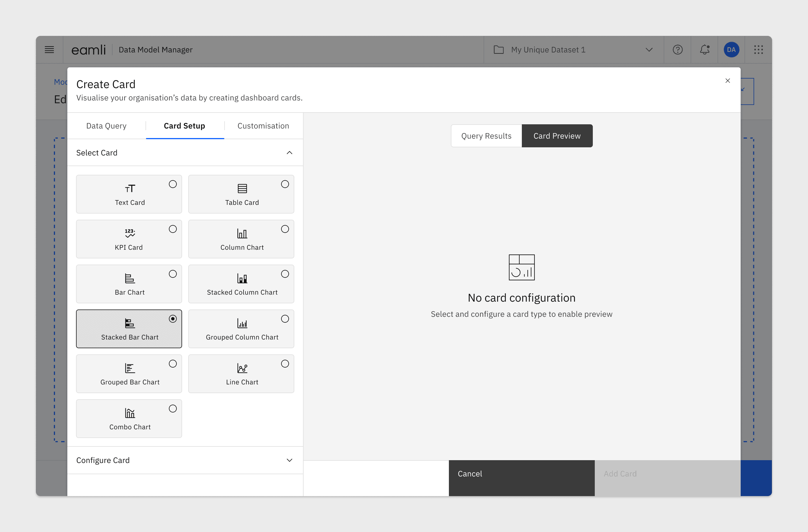This screenshot has height=532, width=808.
Task: Click the DA user avatar
Action: coord(731,50)
